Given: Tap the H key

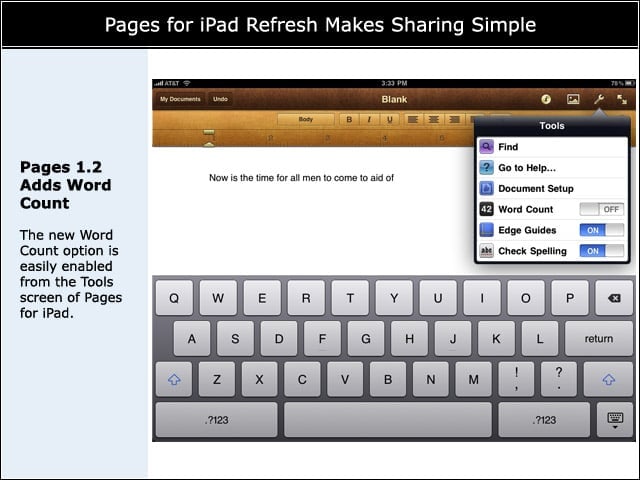Looking at the screenshot, I should coord(409,338).
